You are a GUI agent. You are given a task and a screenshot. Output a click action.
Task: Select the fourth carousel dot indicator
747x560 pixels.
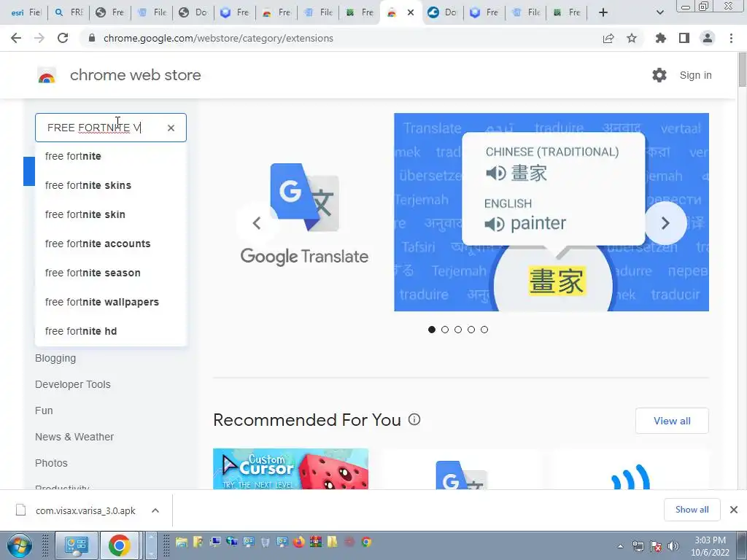471,330
